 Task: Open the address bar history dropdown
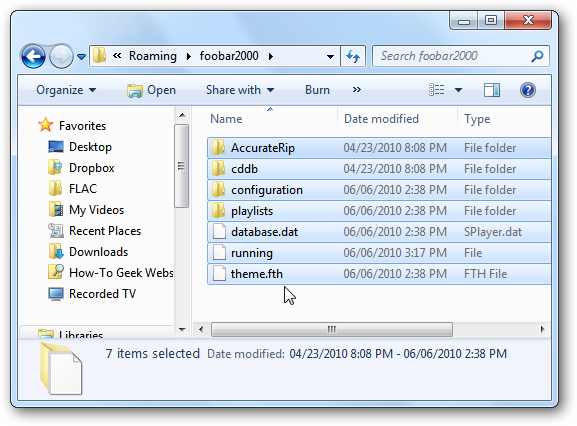pyautogui.click(x=330, y=57)
